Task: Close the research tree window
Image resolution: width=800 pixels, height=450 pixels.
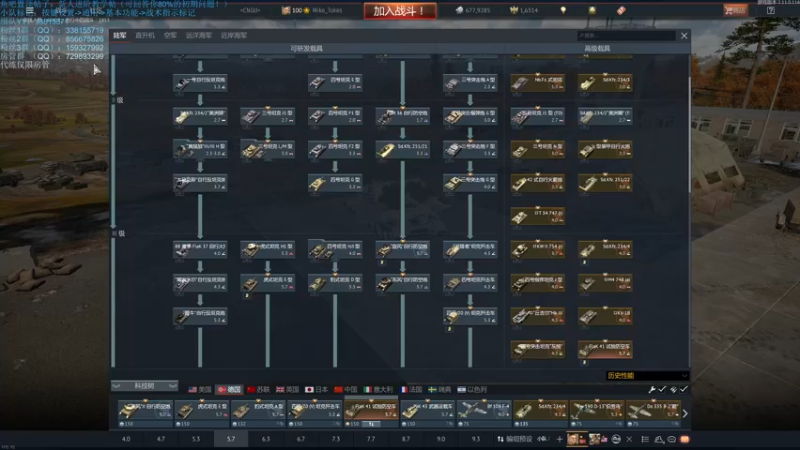Action: coord(684,36)
